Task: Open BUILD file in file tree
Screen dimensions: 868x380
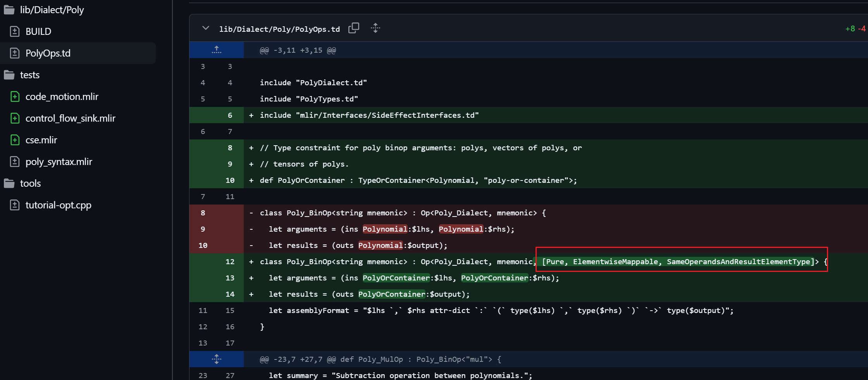Action: (38, 31)
